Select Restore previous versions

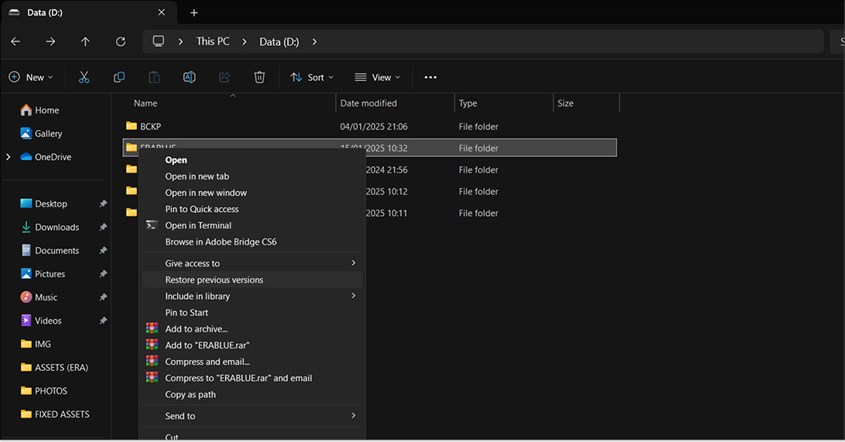point(251,280)
